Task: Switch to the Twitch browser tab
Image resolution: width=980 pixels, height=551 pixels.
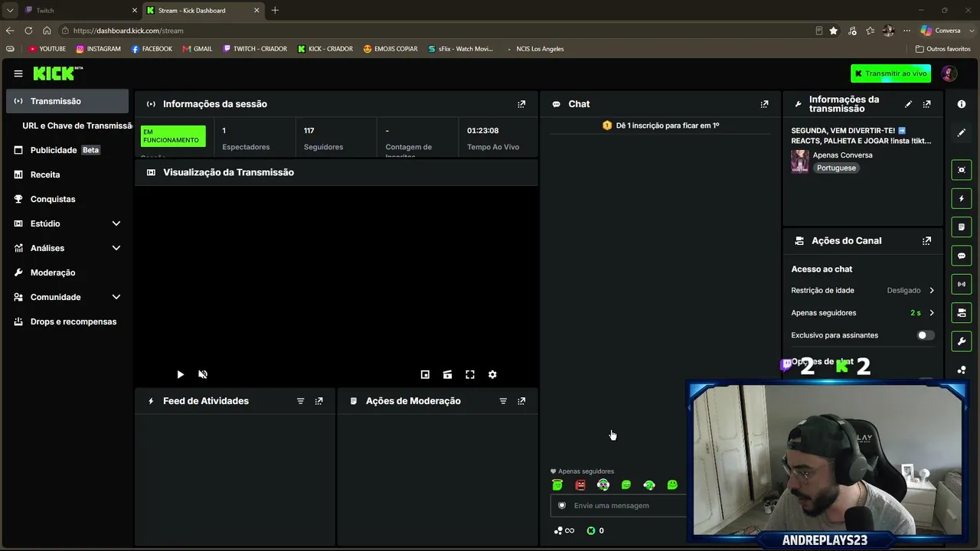Action: [80, 11]
